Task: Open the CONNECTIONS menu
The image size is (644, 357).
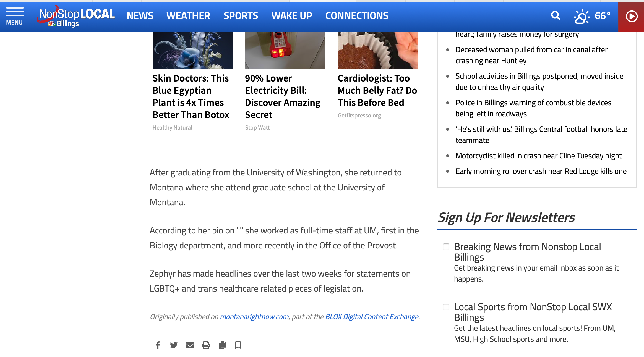Action: pyautogui.click(x=357, y=16)
